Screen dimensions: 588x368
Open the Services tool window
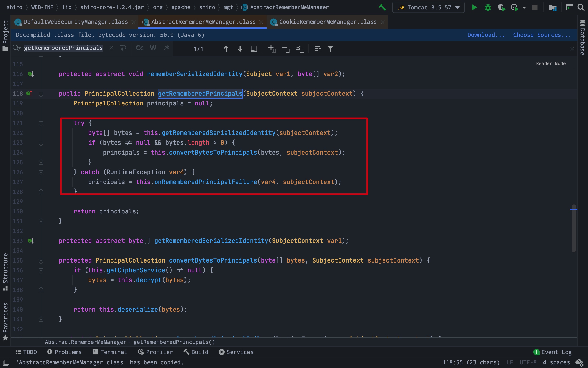236,352
